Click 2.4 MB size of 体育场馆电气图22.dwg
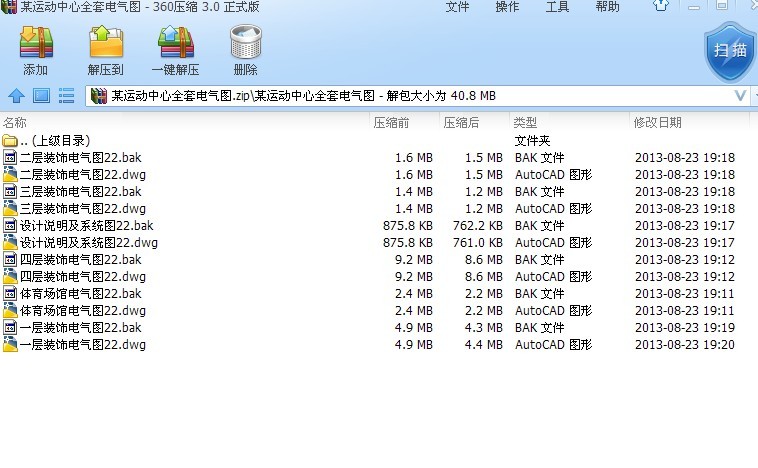 coord(413,311)
